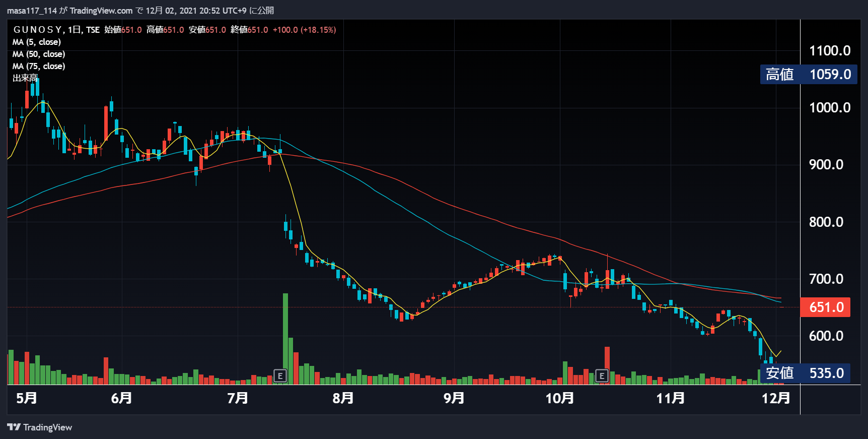Image resolution: width=868 pixels, height=439 pixels.
Task: Click the masa117_114 author name in header
Action: (32, 11)
